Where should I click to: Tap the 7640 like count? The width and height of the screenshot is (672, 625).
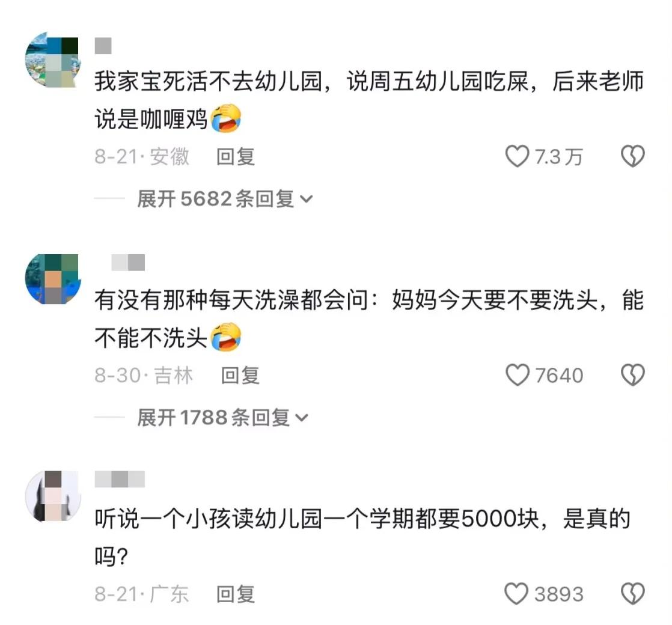[559, 375]
